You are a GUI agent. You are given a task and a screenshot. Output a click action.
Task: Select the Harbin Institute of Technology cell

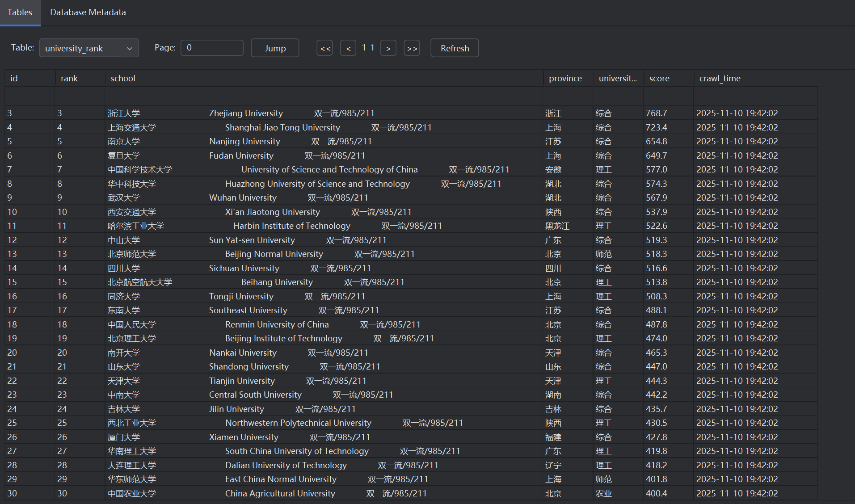(324, 226)
